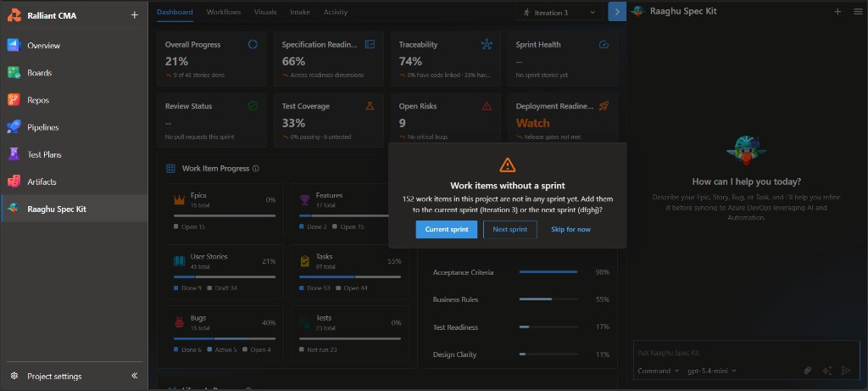Click the Deployment Readiness rocket icon
868x391 pixels.
(604, 106)
